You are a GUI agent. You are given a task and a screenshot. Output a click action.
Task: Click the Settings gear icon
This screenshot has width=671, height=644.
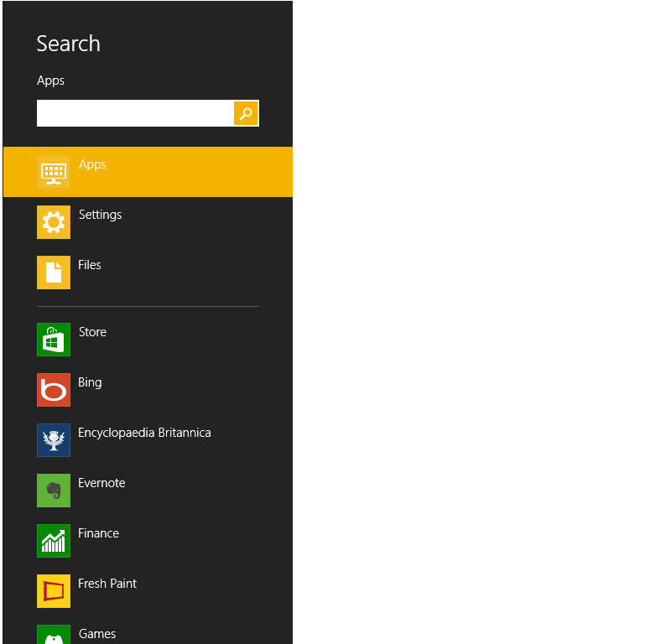(54, 222)
